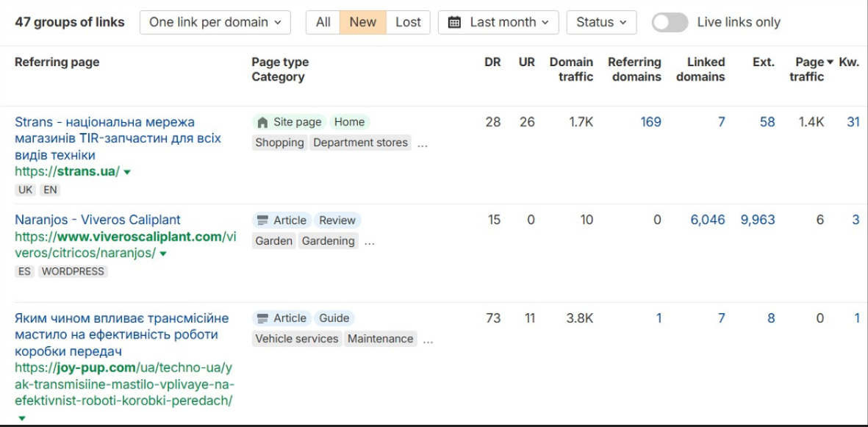This screenshot has height=427, width=868.
Task: Click the arrow after the strans.ua URL
Action: [x=127, y=173]
